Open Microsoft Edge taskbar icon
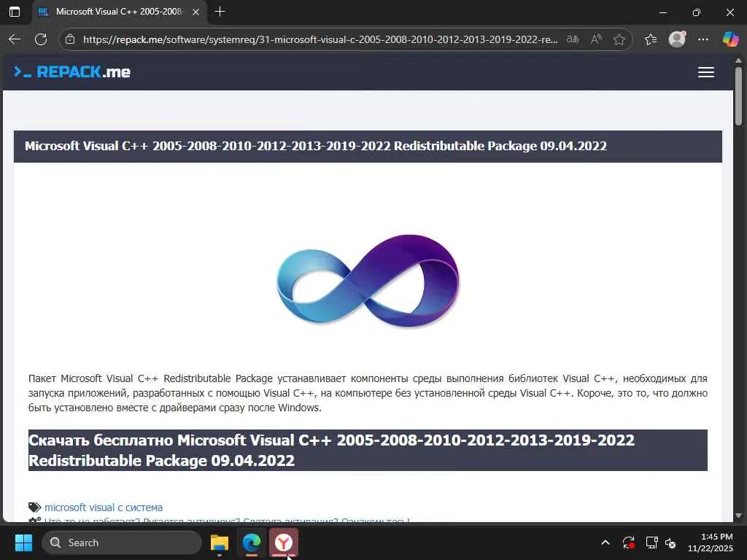 pos(252,542)
